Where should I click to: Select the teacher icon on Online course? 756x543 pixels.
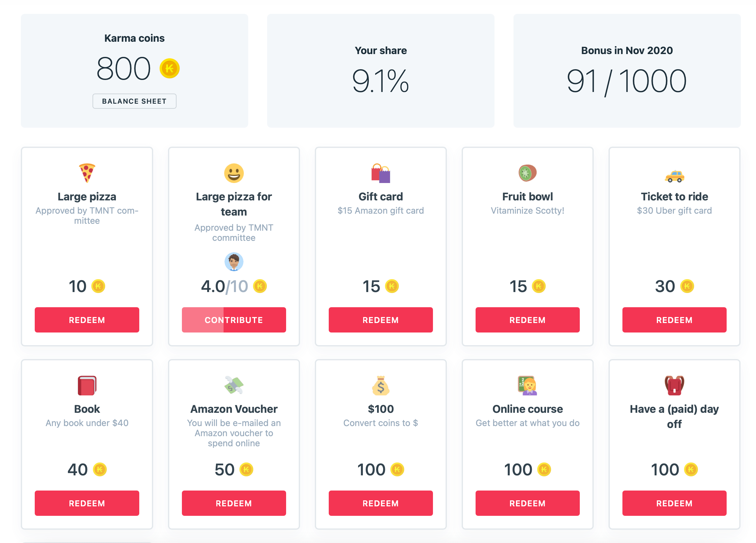point(527,386)
